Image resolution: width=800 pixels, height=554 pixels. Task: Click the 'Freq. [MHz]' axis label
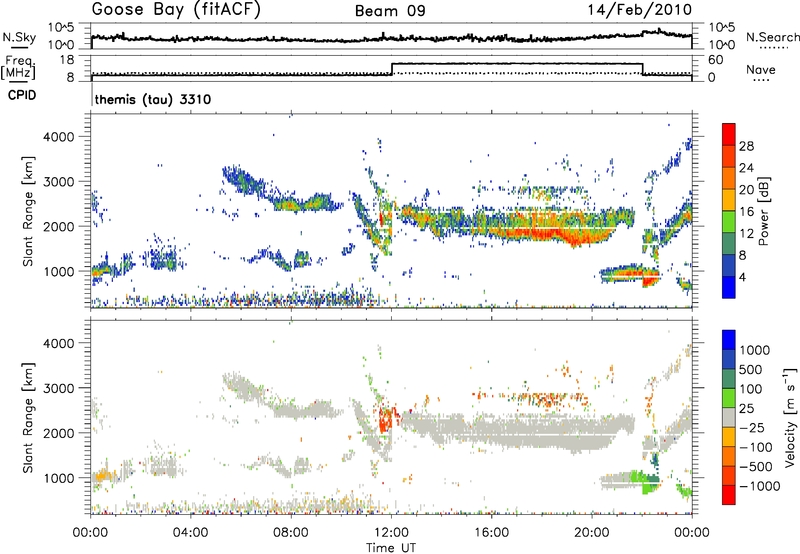[x=19, y=67]
